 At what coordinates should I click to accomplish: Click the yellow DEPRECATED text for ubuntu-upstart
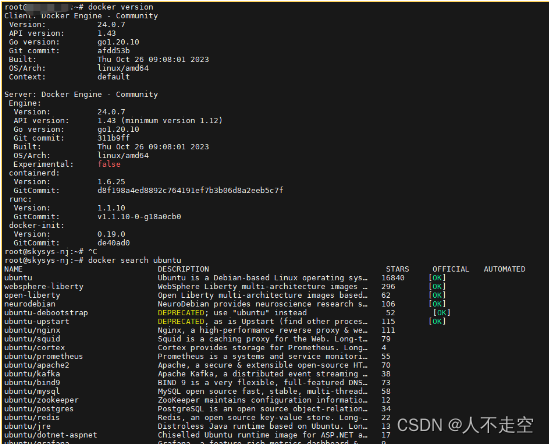(181, 321)
